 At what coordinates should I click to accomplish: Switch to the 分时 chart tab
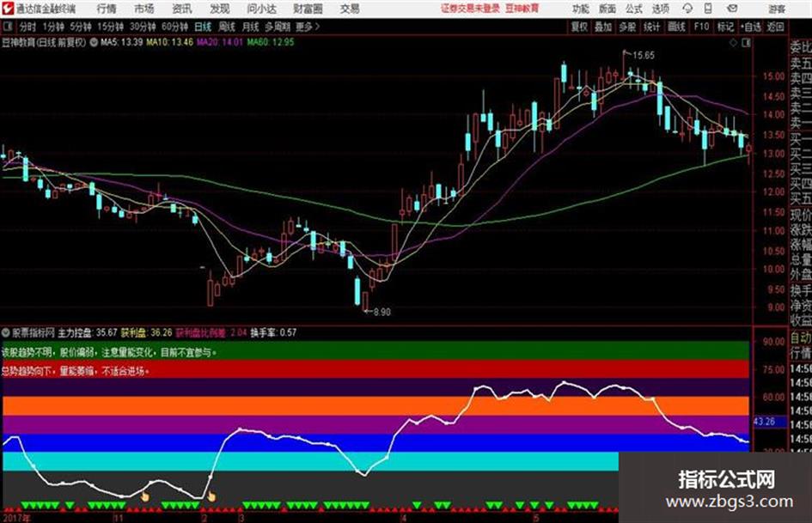[x=28, y=27]
